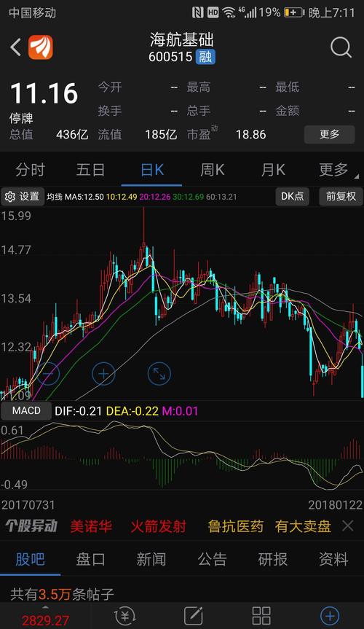Viewport: 364px width, 629px height.
Task: Expand the 更多 chart period options
Action: click(336, 170)
